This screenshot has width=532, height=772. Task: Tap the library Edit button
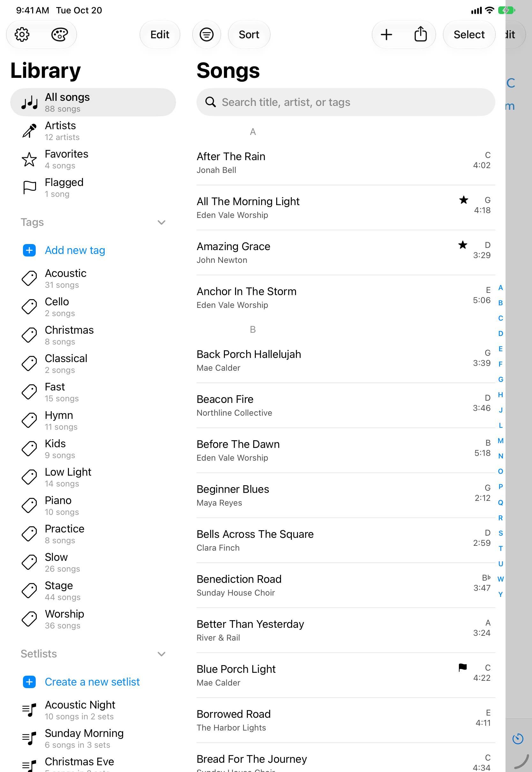tap(160, 34)
